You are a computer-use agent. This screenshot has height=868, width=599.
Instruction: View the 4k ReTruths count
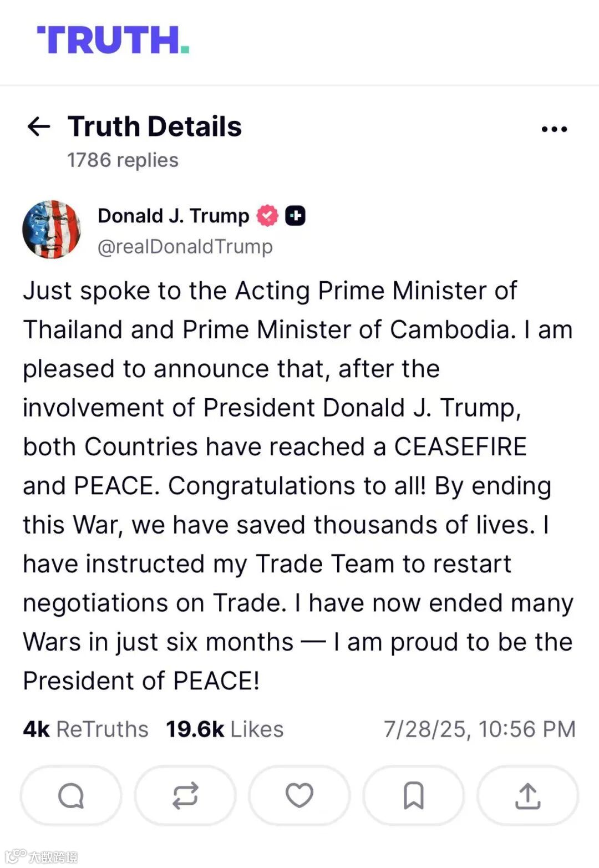pyautogui.click(x=85, y=729)
